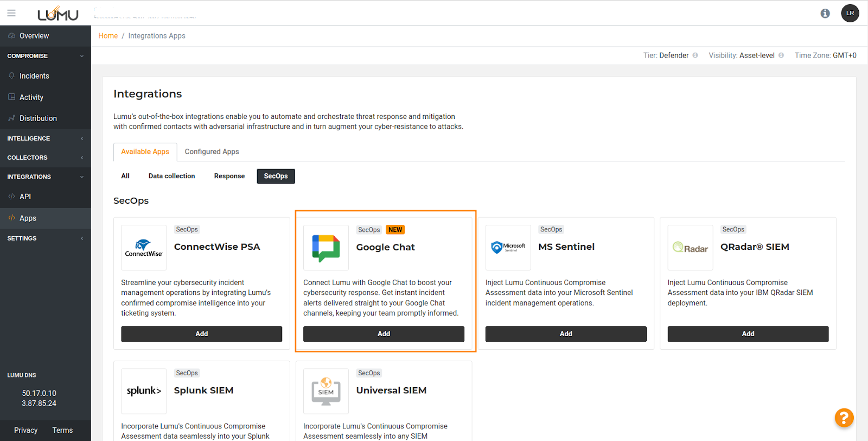Open the LR user avatar menu
Viewport: 868px width, 441px height.
850,13
